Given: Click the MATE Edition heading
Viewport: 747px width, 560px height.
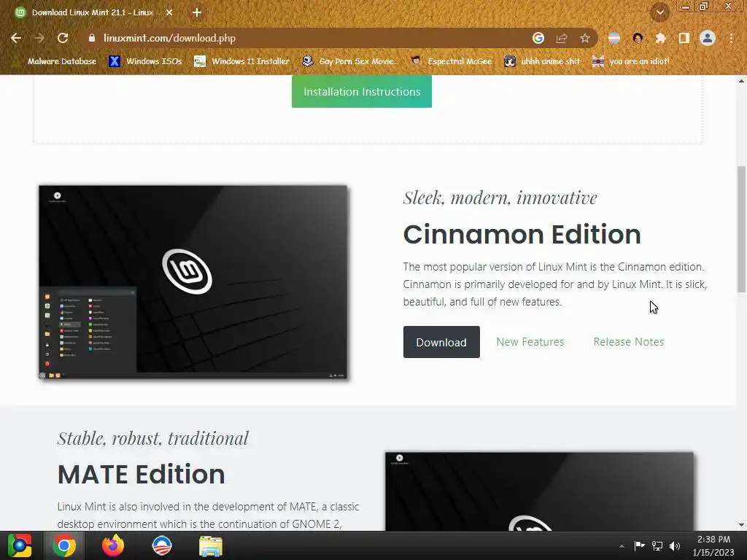Looking at the screenshot, I should point(141,474).
